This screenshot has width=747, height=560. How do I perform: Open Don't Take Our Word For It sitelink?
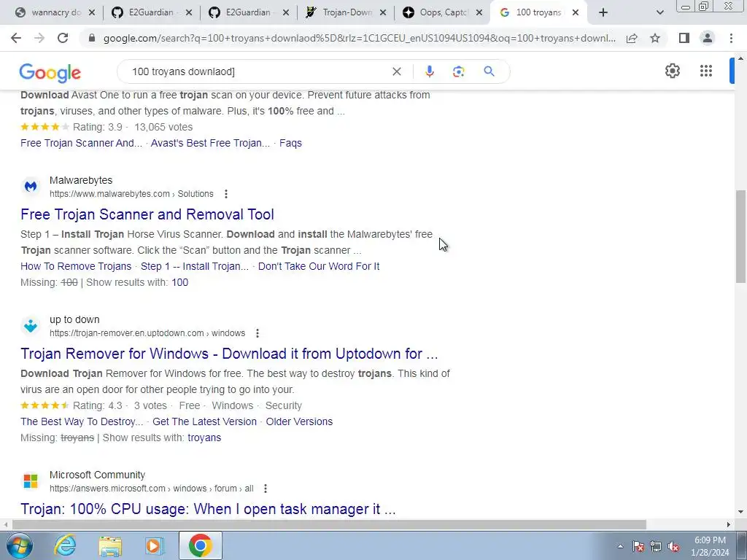point(319,266)
